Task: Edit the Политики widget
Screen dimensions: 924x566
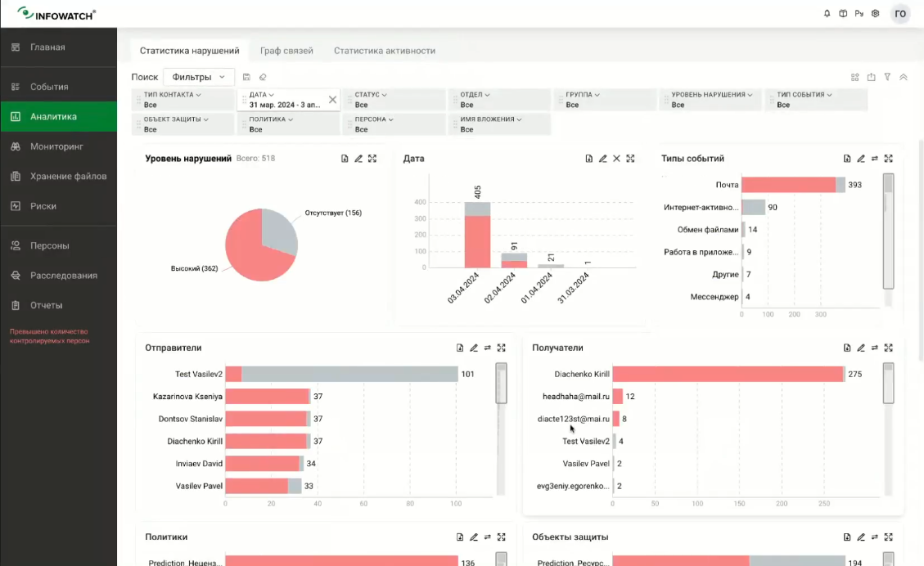Action: [x=474, y=537]
